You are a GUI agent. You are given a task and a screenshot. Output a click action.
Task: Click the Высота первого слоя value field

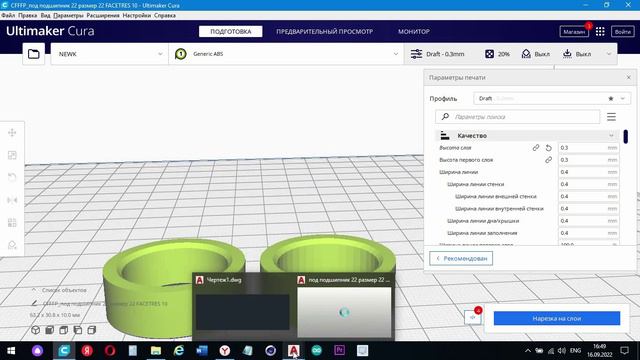click(589, 160)
